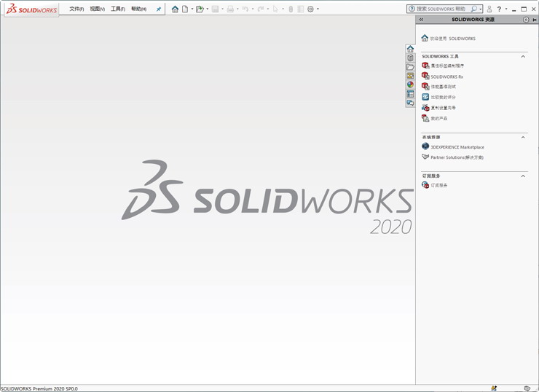The width and height of the screenshot is (539, 392).
Task: Launch SOLIDWORKS Rx from the tools list
Action: (x=442, y=77)
